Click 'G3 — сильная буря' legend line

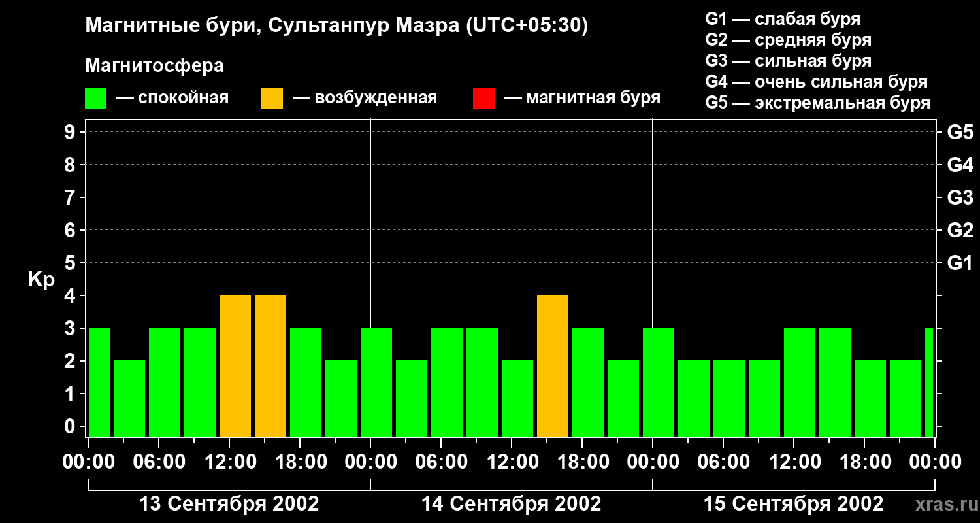pos(788,61)
